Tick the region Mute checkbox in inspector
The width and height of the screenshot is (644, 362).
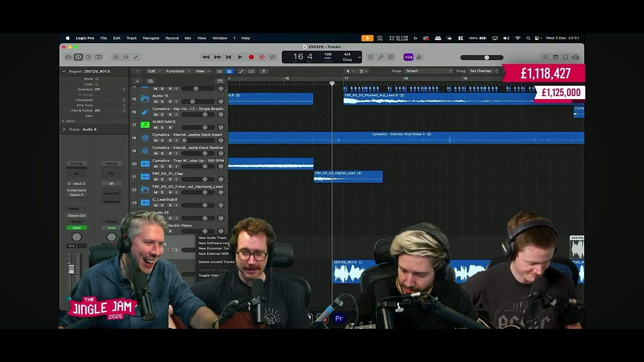point(97,79)
